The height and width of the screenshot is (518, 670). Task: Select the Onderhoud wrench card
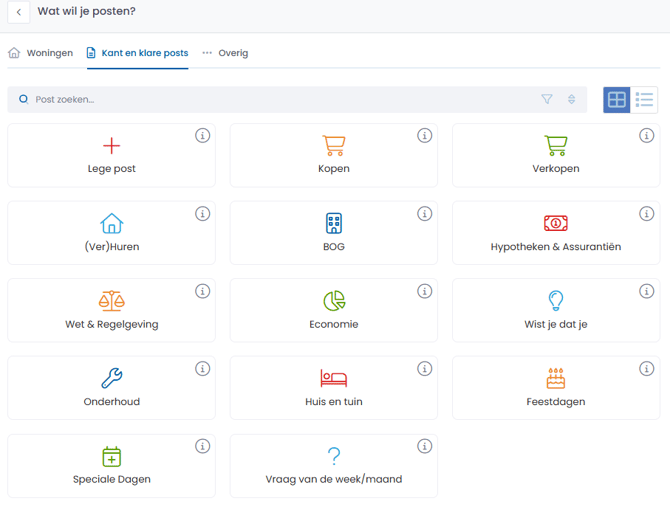112,388
